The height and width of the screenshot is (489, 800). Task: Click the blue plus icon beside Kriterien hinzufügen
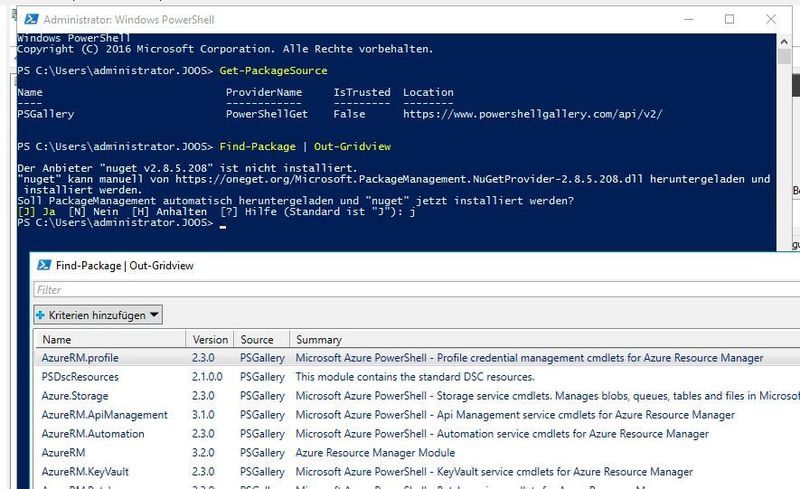pyautogui.click(x=40, y=315)
